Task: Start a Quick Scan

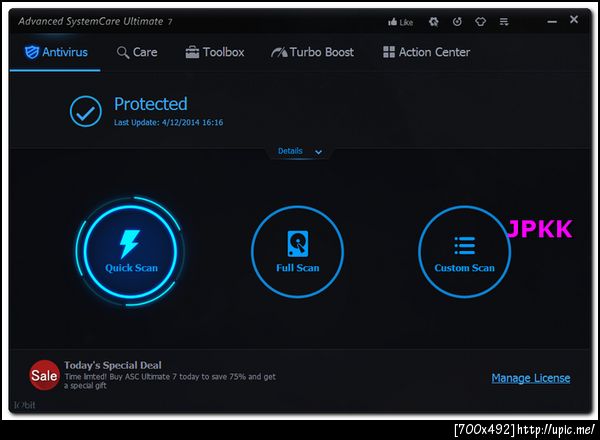Action: [x=130, y=252]
